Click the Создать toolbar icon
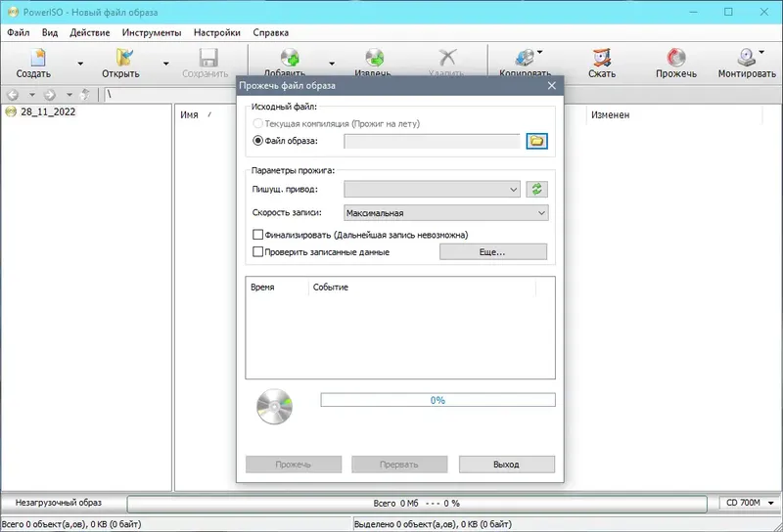 point(37,58)
